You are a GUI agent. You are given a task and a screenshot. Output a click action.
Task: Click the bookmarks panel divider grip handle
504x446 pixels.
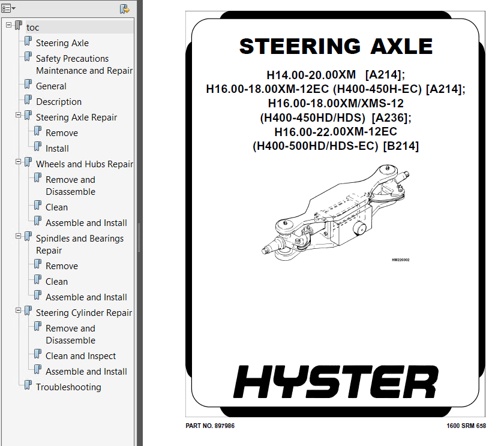(139, 237)
